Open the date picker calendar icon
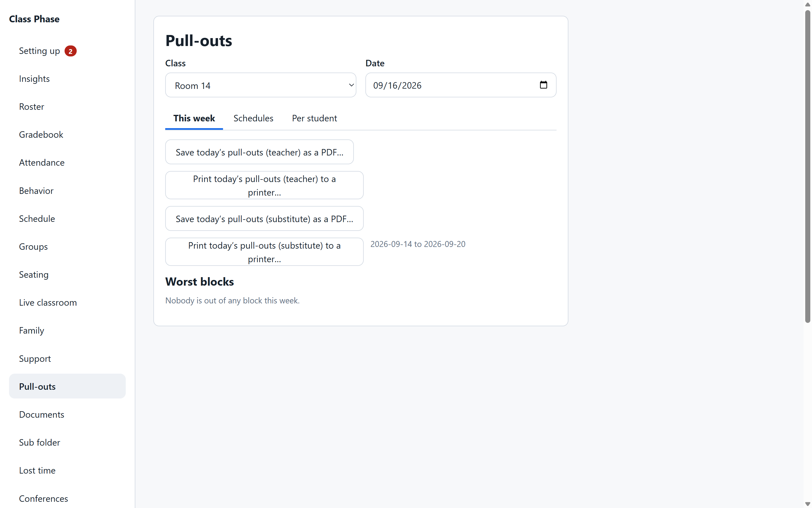The image size is (812, 508). (x=543, y=85)
